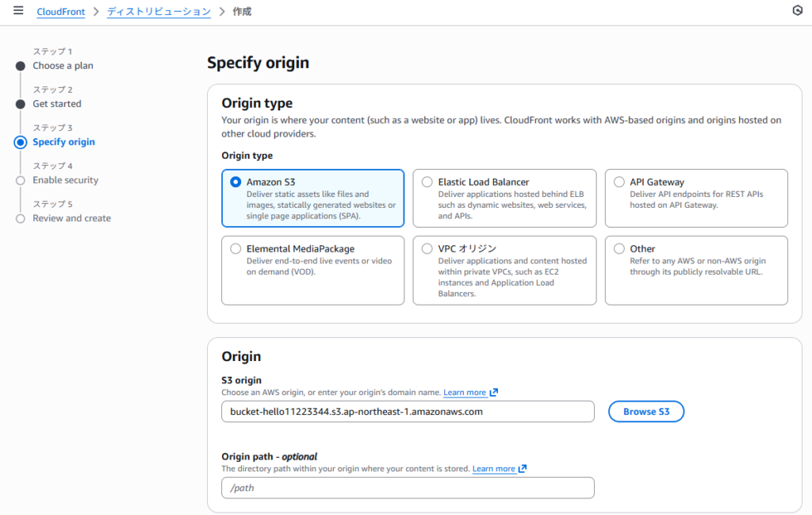The width and height of the screenshot is (812, 515).
Task: Select Elastic Load Balancer radio option
Action: coord(427,182)
